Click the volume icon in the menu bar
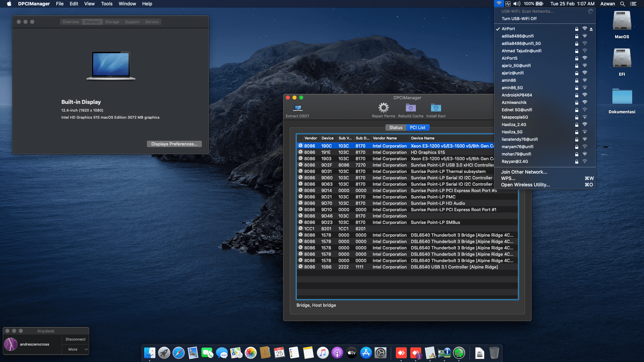Image resolution: width=644 pixels, height=362 pixels. pos(517,4)
